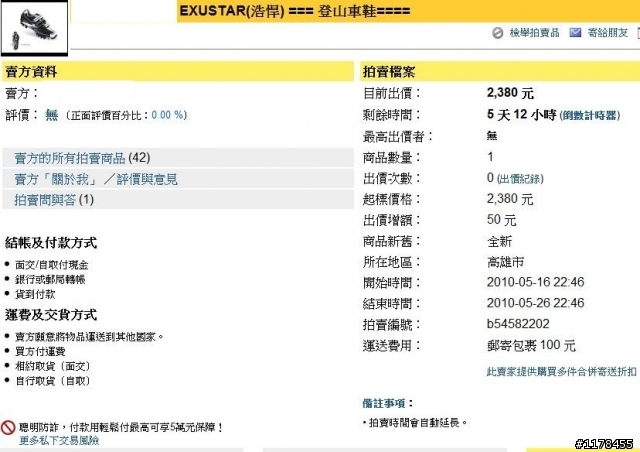640x452 pixels.
Task: Click the blue envelope send-to-friend icon
Action: pos(575,32)
